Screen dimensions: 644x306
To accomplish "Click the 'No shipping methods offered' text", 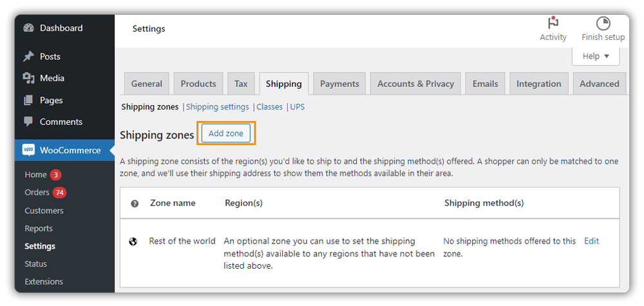I will pyautogui.click(x=509, y=247).
